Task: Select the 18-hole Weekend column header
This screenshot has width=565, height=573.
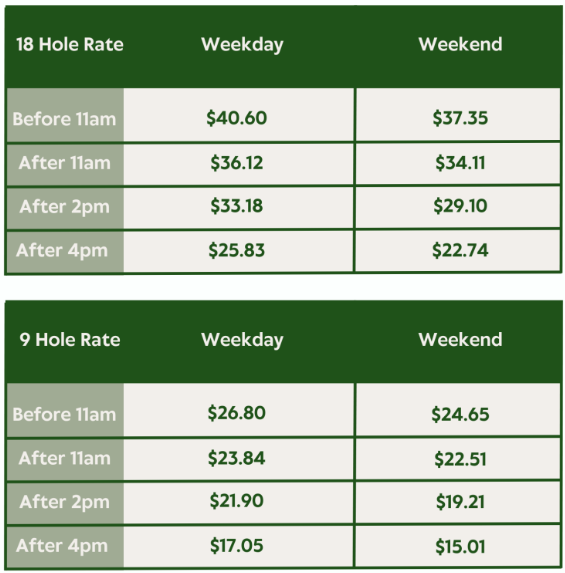Action: [460, 44]
